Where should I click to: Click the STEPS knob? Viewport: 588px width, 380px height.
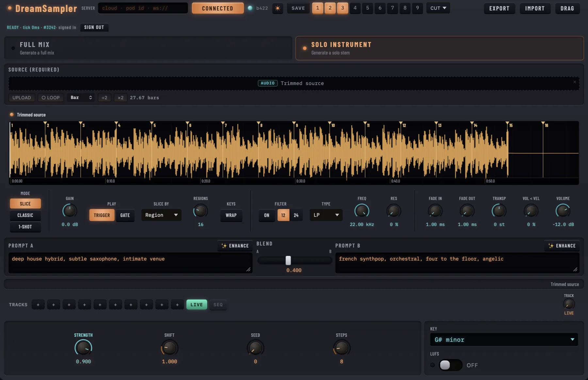point(341,348)
